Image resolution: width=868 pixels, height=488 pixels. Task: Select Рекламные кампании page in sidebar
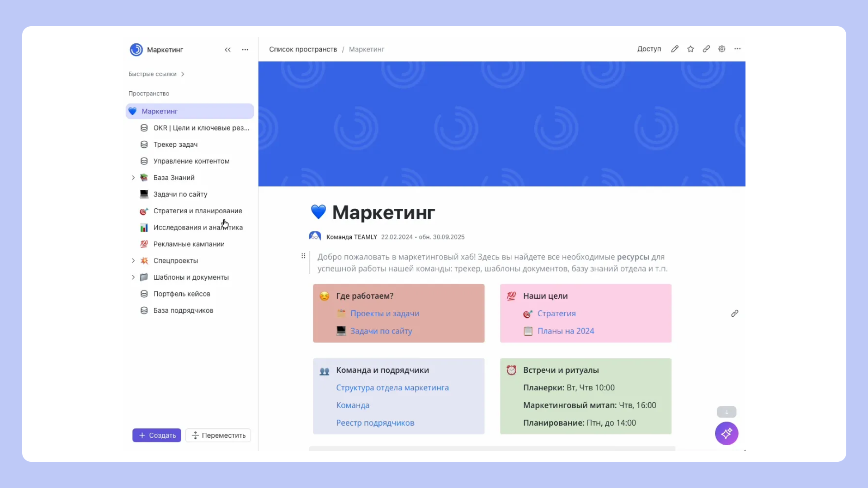click(189, 244)
